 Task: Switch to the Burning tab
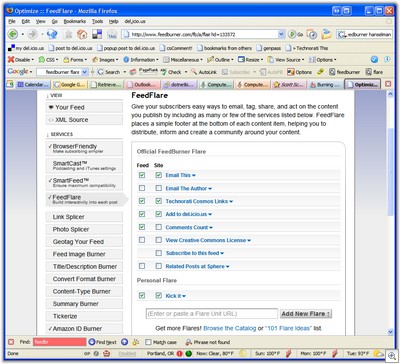click(x=325, y=84)
